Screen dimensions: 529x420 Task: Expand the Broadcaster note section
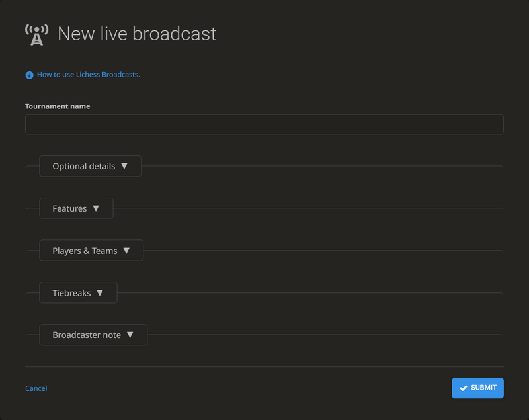pyautogui.click(x=93, y=335)
